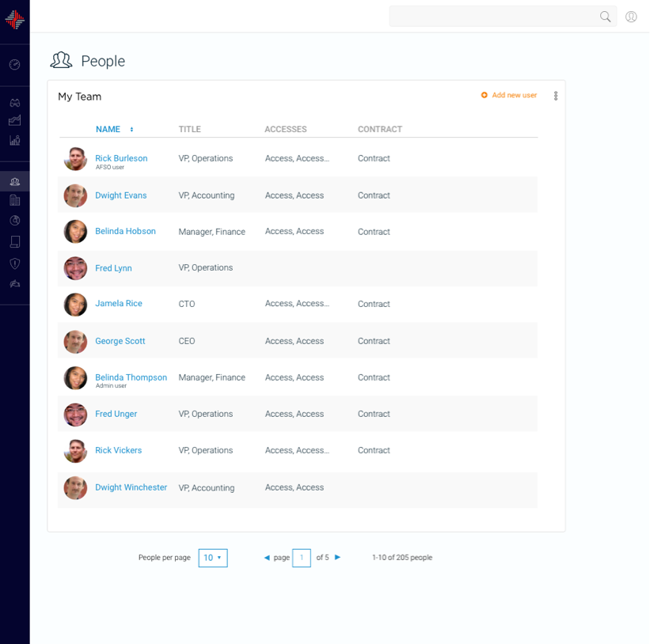The image size is (650, 644).
Task: Go to previous page arrow
Action: tap(267, 558)
